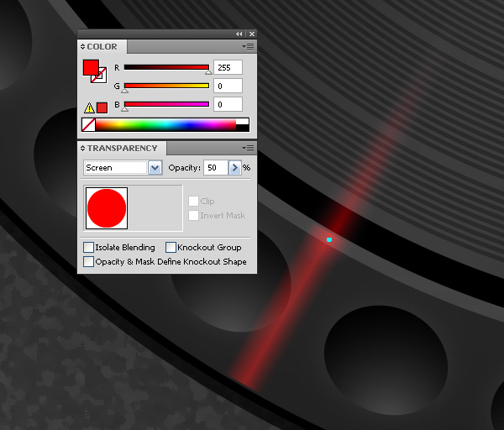
Task: Select the Stroke swatch with none slash
Action: (102, 78)
